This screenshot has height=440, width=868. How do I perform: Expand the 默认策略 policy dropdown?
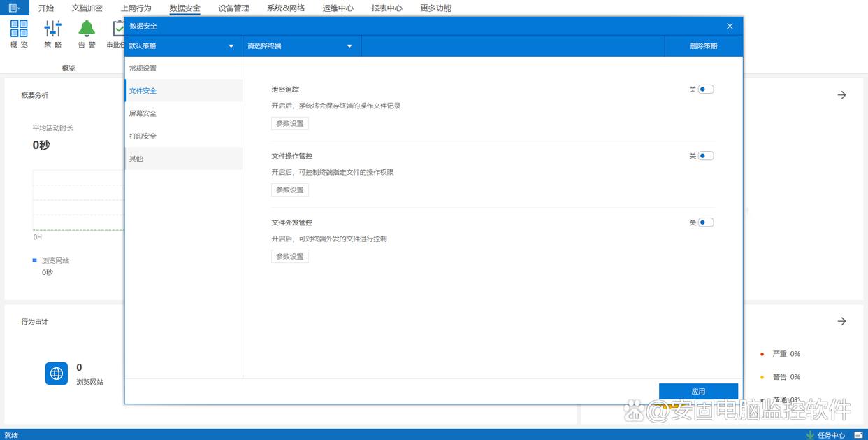183,46
